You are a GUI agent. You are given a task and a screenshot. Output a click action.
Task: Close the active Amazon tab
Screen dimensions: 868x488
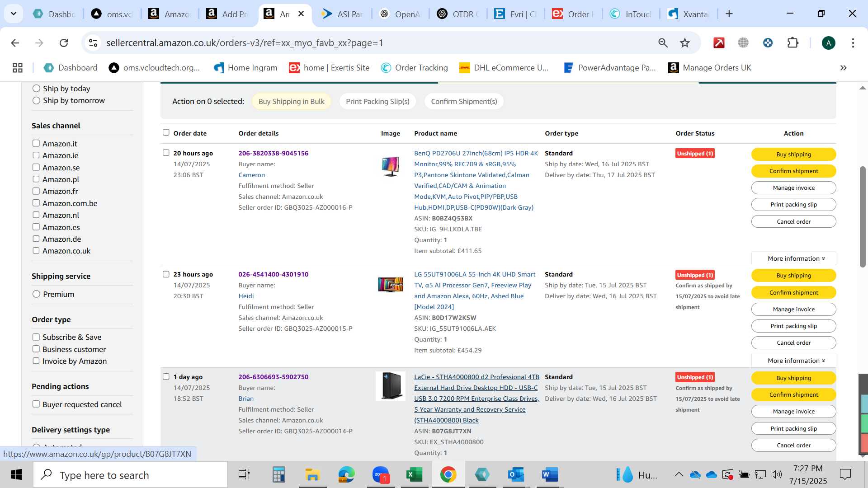point(301,14)
